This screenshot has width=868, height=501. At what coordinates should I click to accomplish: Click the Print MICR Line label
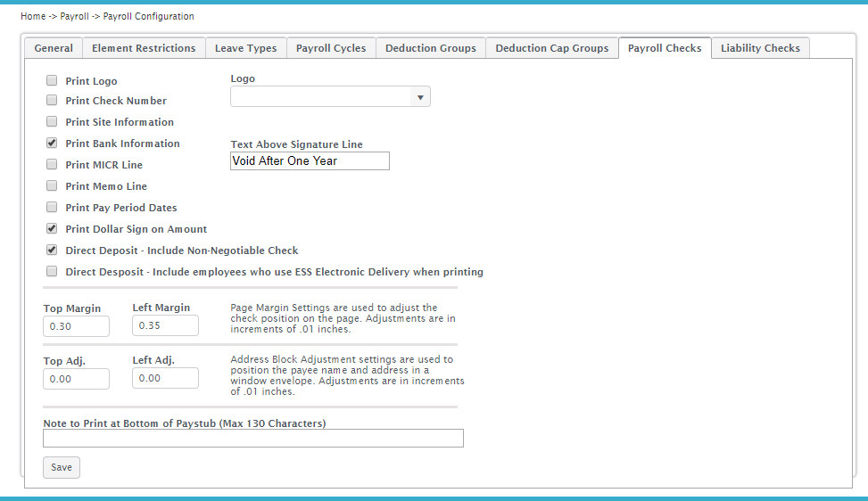(104, 165)
